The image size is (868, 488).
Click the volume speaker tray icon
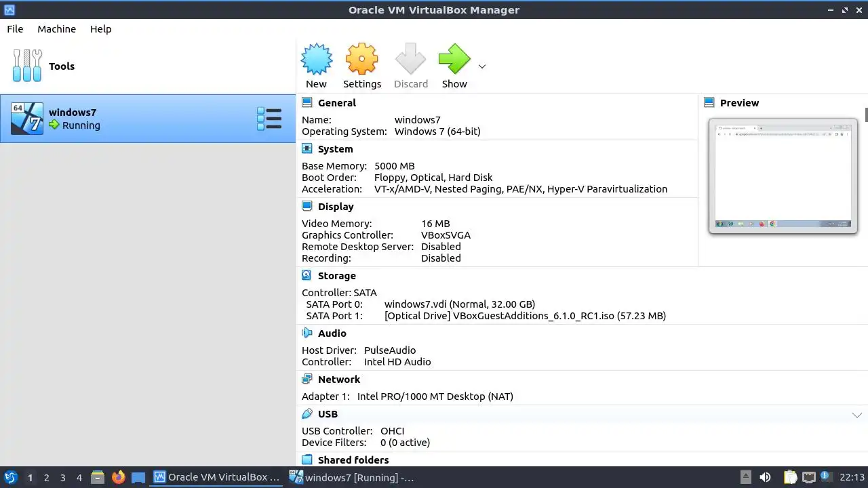pyautogui.click(x=766, y=477)
